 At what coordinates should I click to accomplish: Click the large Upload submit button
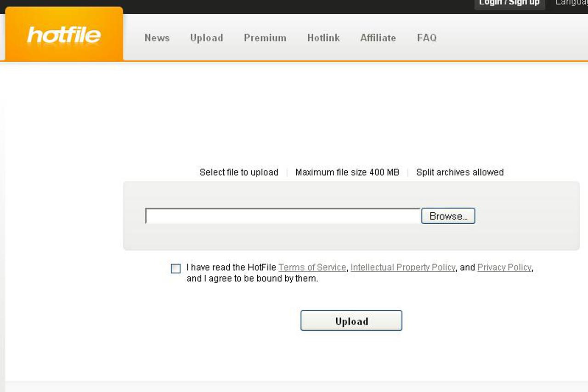pyautogui.click(x=351, y=321)
